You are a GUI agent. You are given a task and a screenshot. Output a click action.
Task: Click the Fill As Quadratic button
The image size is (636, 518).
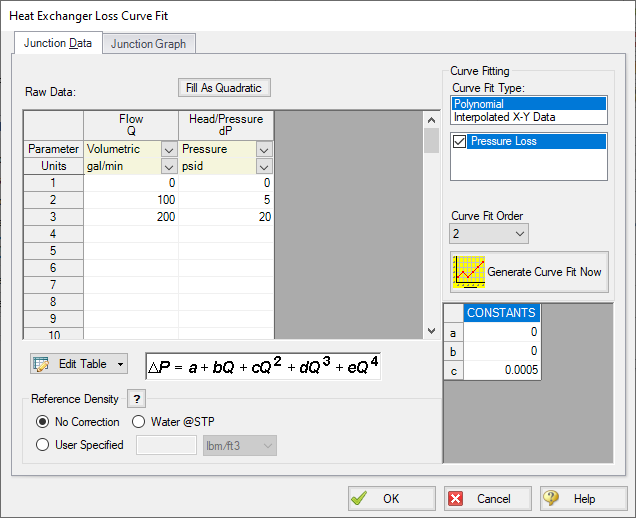(224, 88)
